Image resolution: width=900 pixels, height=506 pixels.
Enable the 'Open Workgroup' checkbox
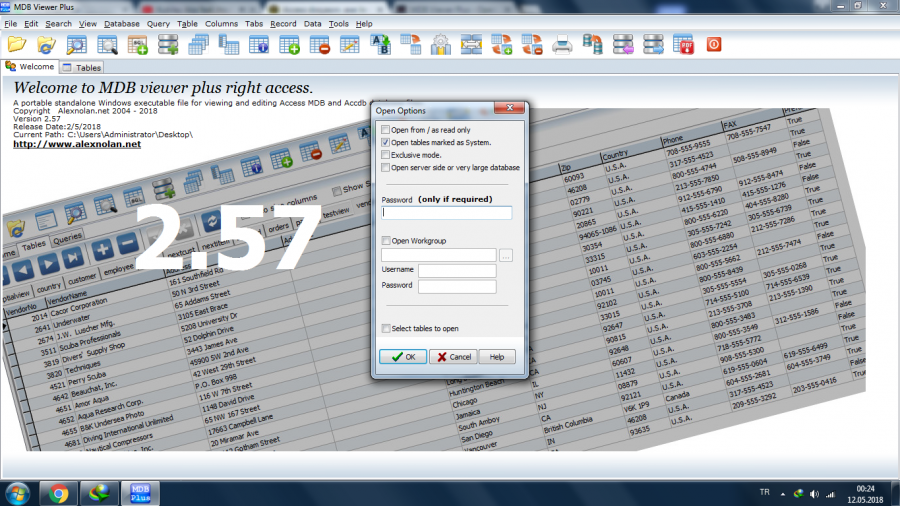[386, 241]
